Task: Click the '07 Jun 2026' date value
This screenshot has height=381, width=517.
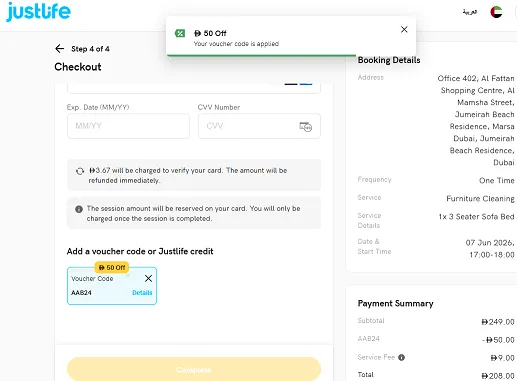Action: (x=490, y=243)
